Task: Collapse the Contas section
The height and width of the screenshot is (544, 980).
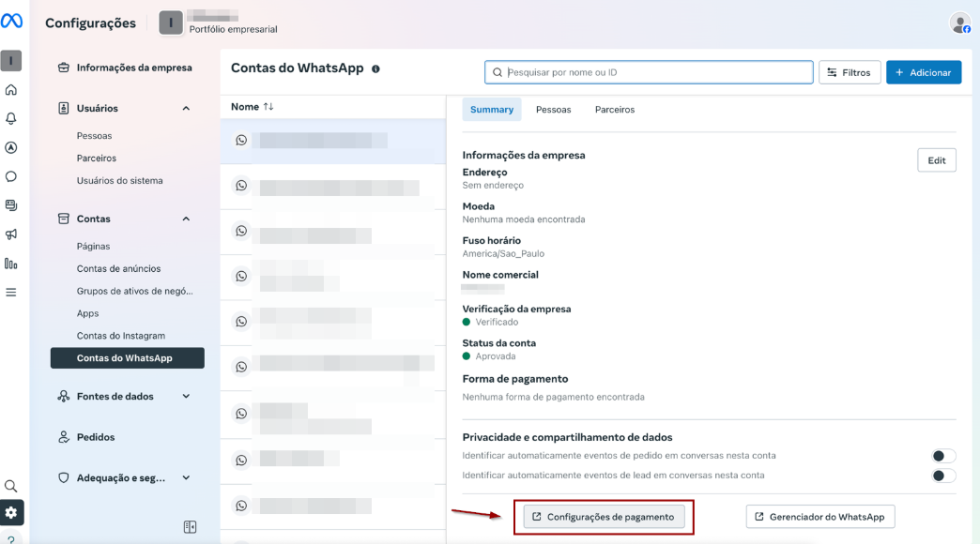Action: [x=186, y=219]
